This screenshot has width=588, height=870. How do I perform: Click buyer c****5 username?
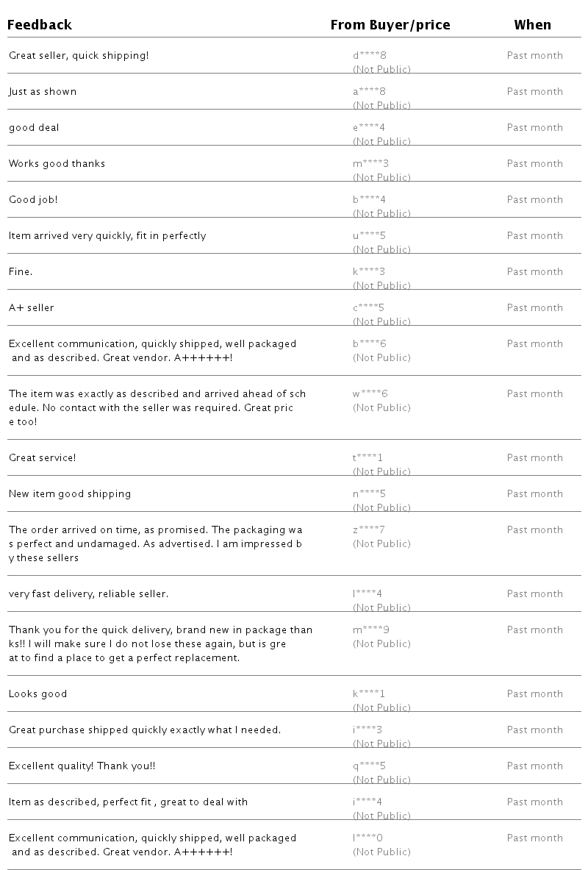(x=369, y=308)
